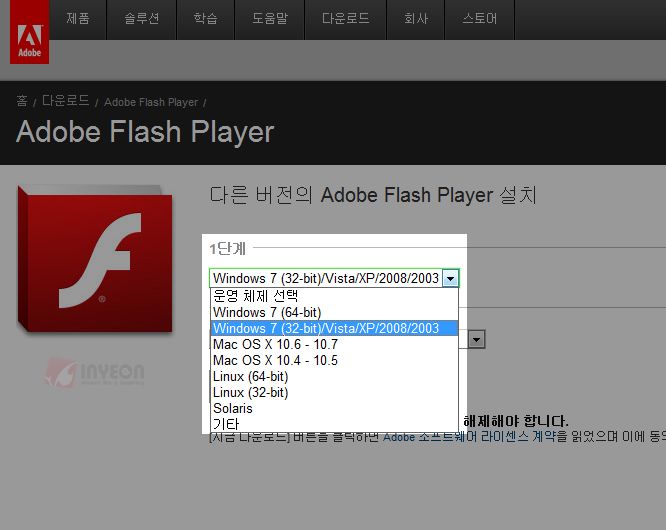Image resolution: width=666 pixels, height=530 pixels.
Task: Click the Adobe Flash Player breadcrumb link
Action: pyautogui.click(x=151, y=102)
